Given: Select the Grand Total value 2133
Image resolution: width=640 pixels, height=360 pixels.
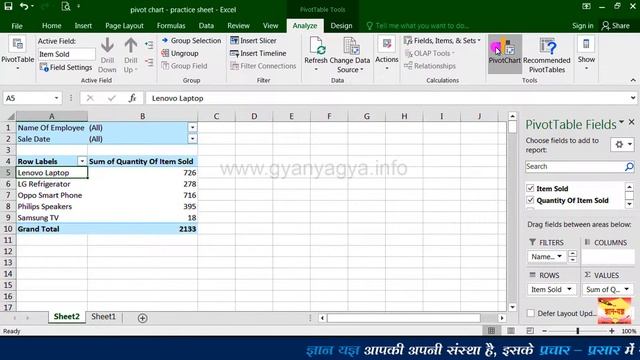Looking at the screenshot, I should tap(142, 229).
